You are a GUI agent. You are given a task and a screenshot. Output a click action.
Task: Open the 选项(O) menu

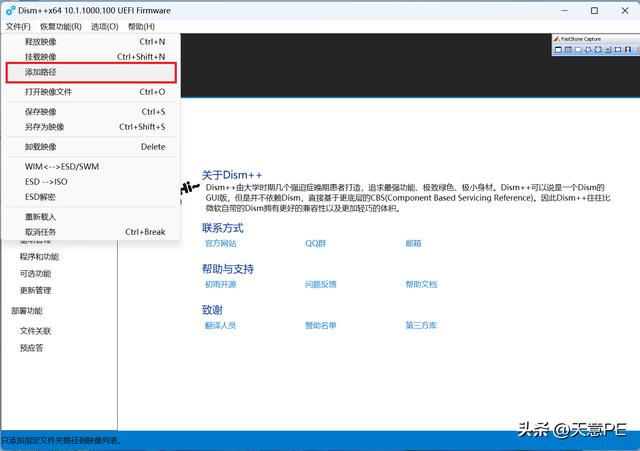[x=104, y=27]
